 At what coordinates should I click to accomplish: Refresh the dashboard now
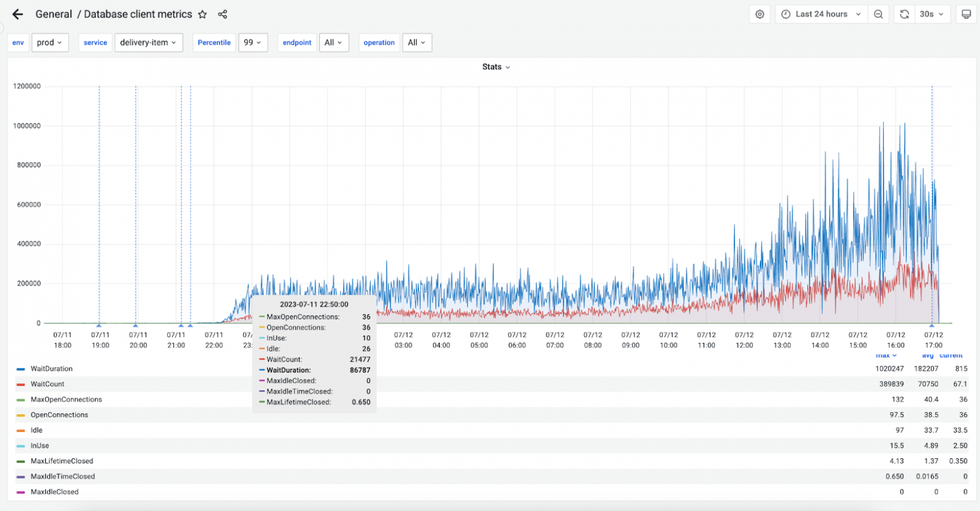pyautogui.click(x=904, y=14)
